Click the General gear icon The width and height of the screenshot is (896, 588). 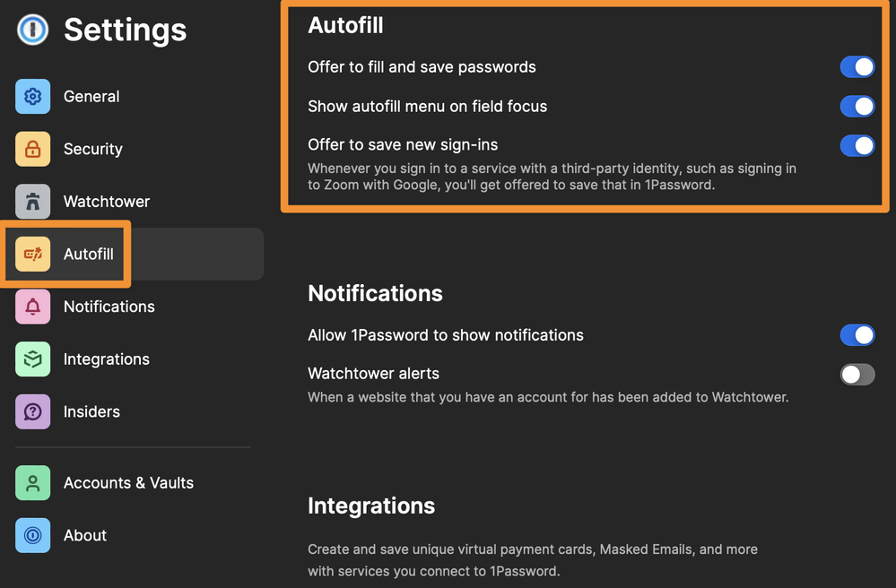(x=33, y=97)
